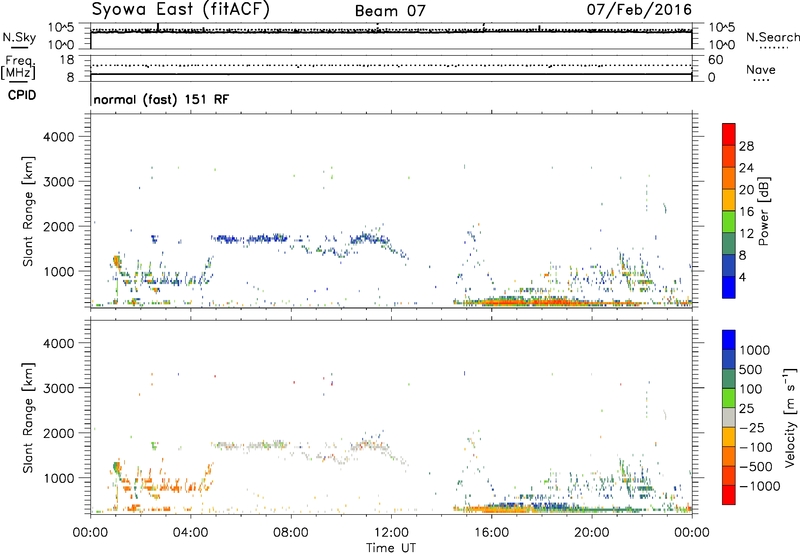This screenshot has width=800, height=554.
Task: Click the 'CPID' row label
Action: (x=22, y=95)
